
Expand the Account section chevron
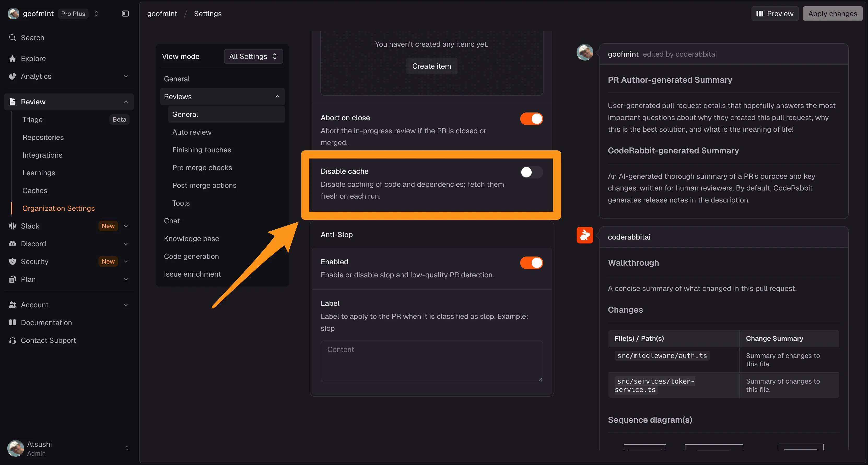126,305
